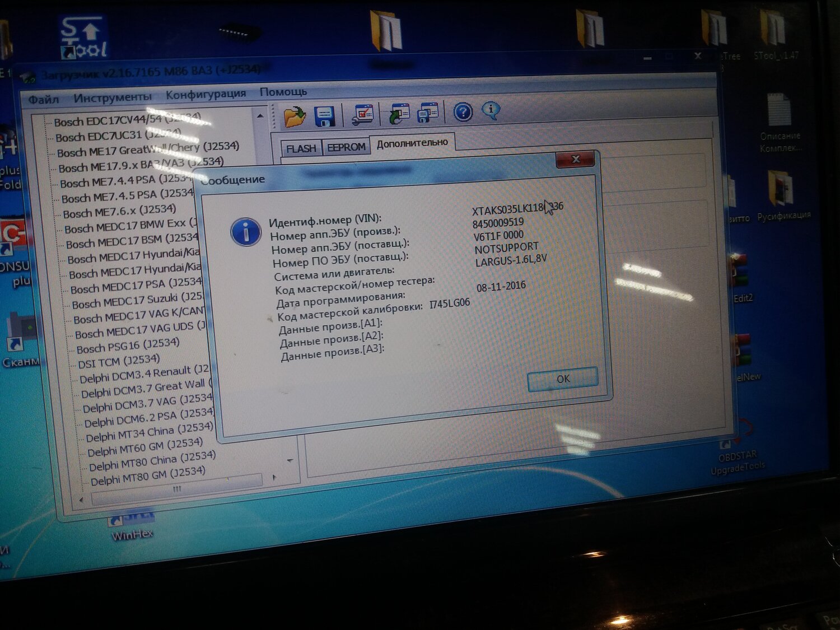Click the programming date 08-11-2016

(x=501, y=287)
